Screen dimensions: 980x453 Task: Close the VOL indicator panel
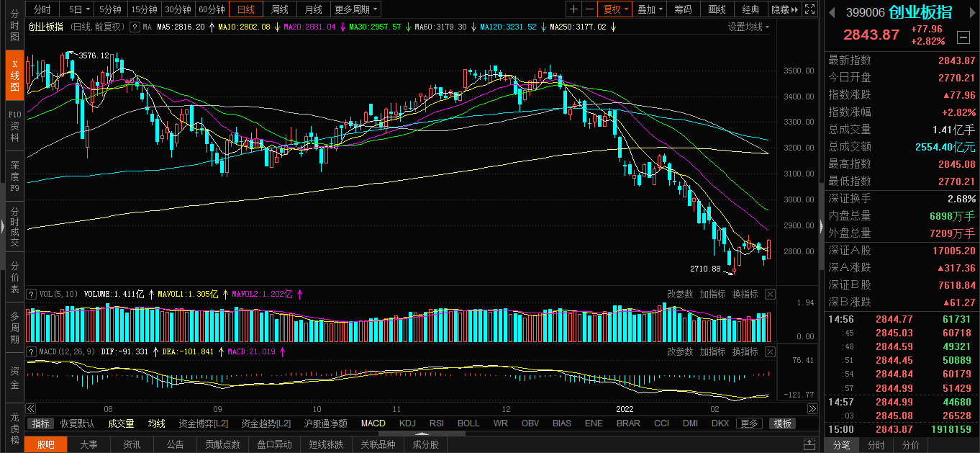tap(770, 294)
